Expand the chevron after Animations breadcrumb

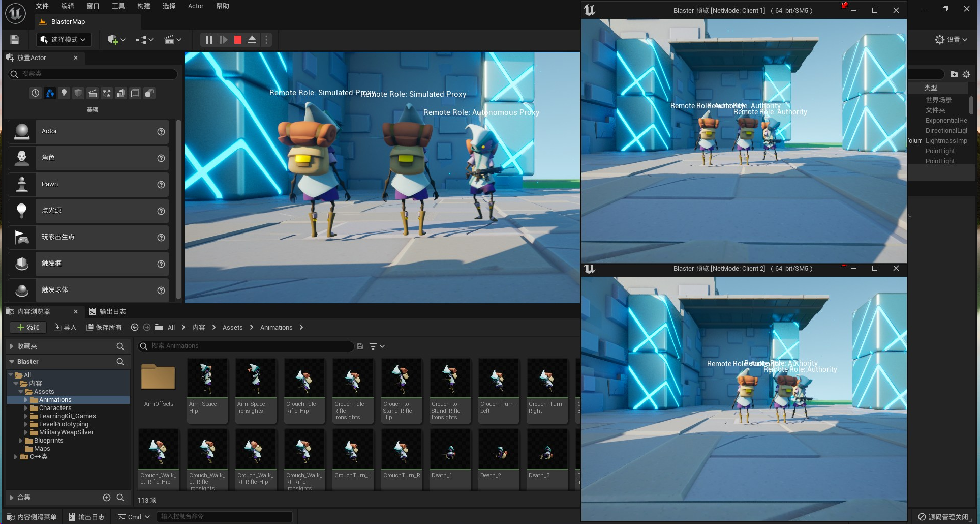(x=301, y=327)
